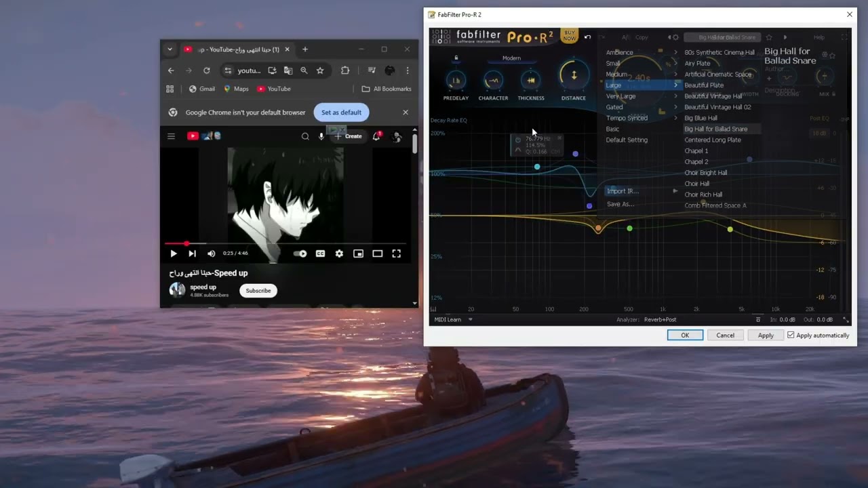Toggle power on the EQ band popup

click(518, 140)
